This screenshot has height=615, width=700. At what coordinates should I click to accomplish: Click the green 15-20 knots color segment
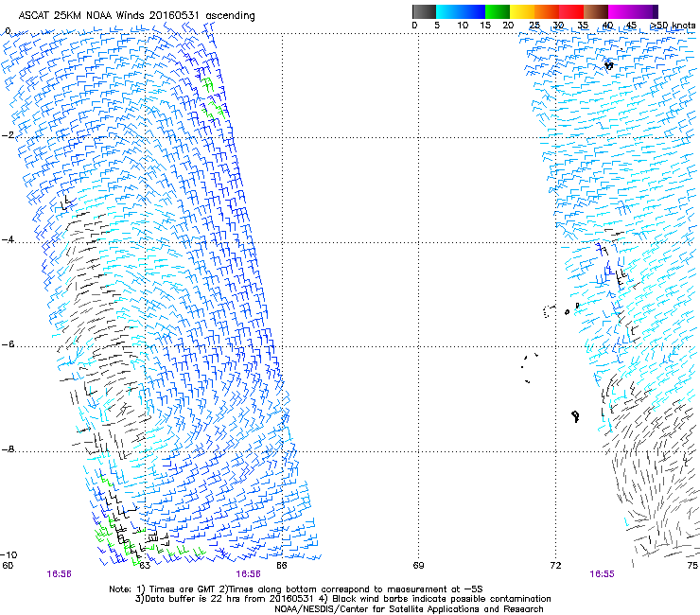pyautogui.click(x=498, y=11)
